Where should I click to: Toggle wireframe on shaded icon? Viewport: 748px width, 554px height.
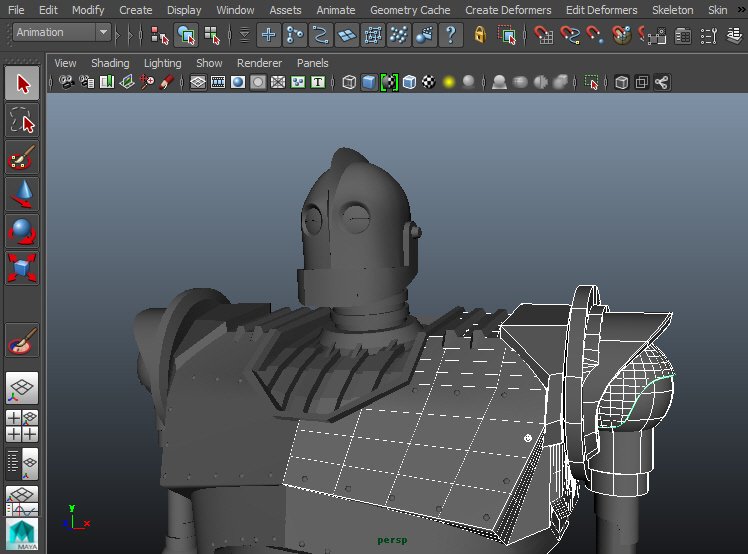pos(409,82)
